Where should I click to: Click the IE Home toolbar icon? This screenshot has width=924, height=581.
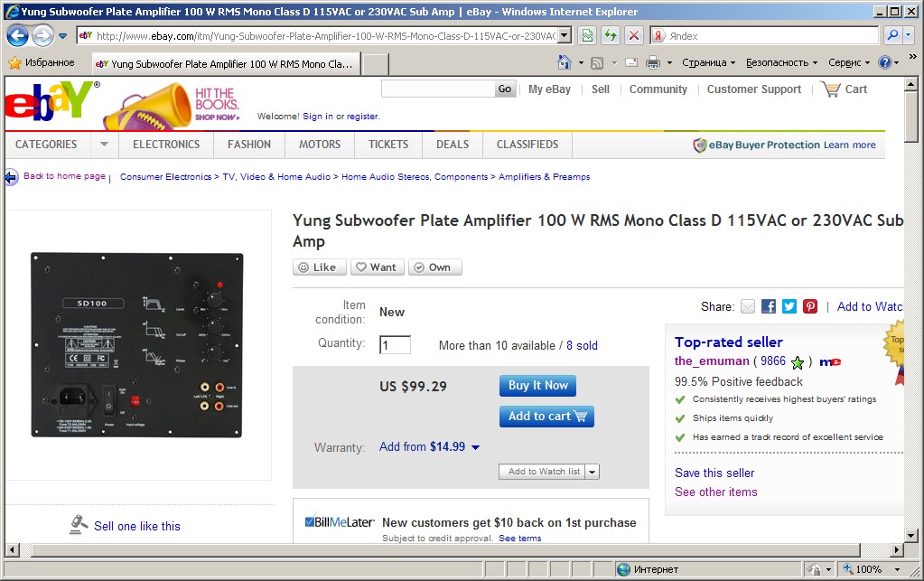pyautogui.click(x=564, y=62)
